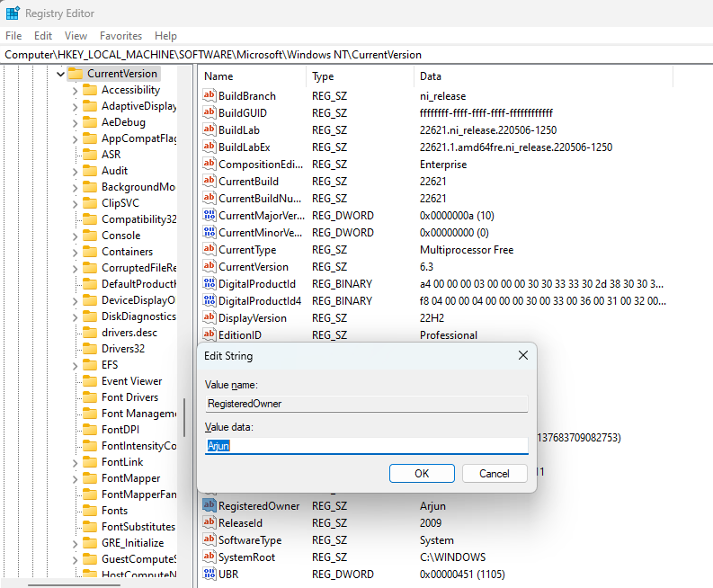Click the tree pane horizontal scrollbar thumb
The height and width of the screenshot is (588, 713).
point(74,585)
